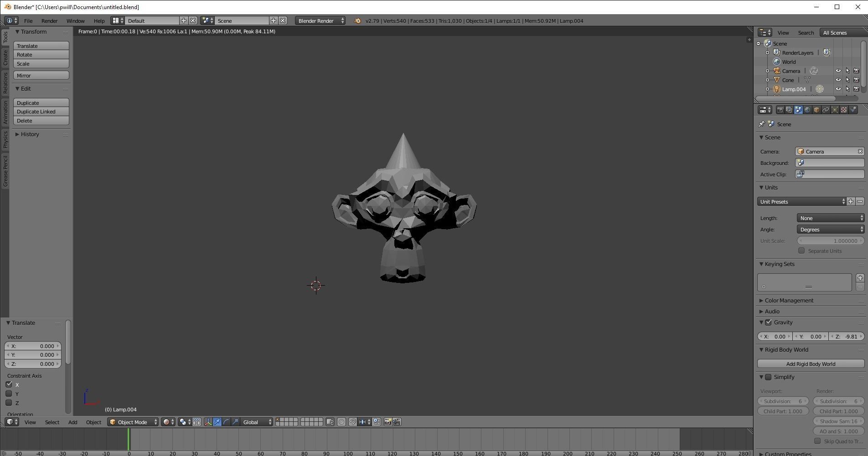Toggle the Gravity checkbox

click(769, 323)
